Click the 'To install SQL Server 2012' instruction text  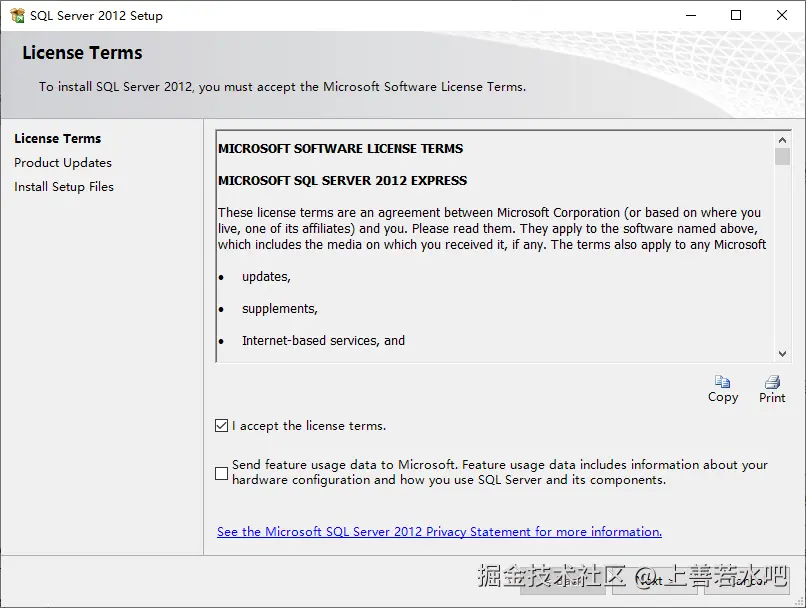[282, 87]
